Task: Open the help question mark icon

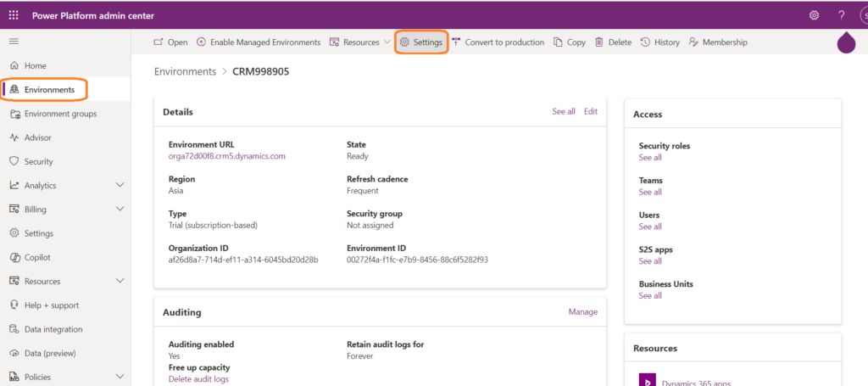Action: point(842,15)
